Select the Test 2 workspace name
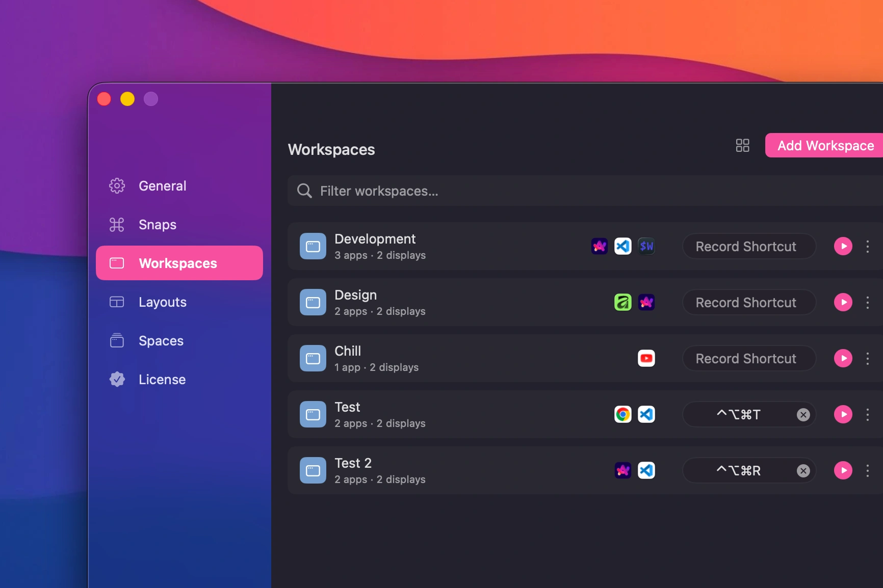Viewport: 883px width, 588px height. [x=353, y=463]
